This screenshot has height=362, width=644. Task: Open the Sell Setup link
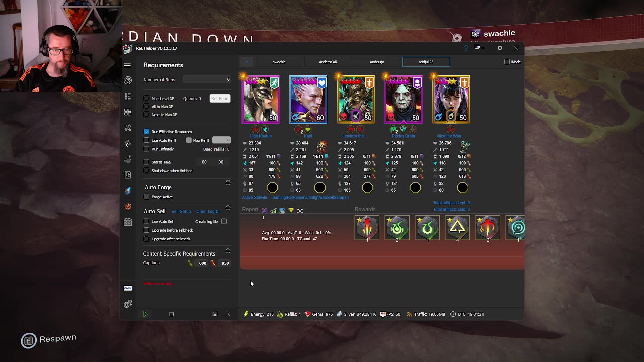[x=181, y=212]
